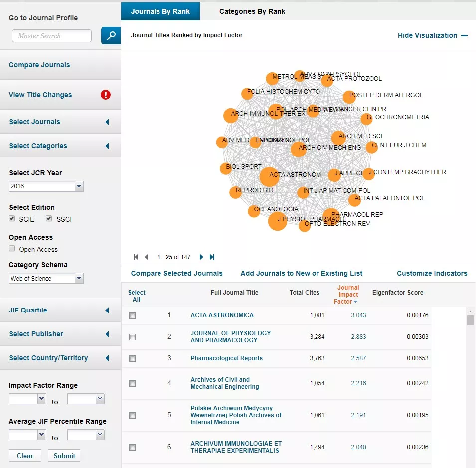This screenshot has height=468, width=476.
Task: Open the Pharmacological Reports journal link
Action: 226,358
